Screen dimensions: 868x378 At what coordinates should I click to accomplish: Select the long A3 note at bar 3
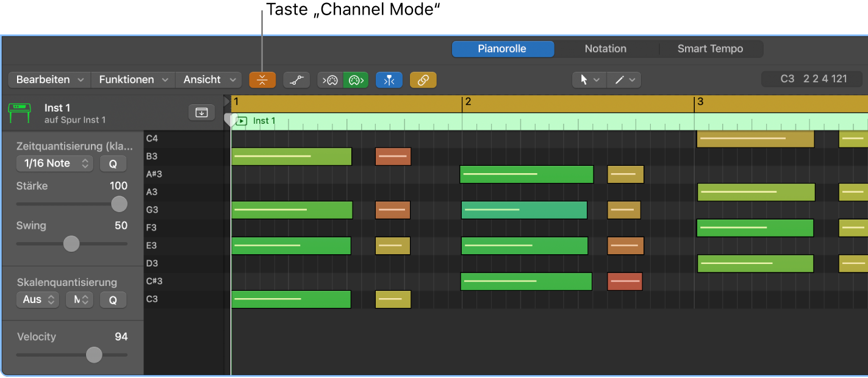(756, 192)
